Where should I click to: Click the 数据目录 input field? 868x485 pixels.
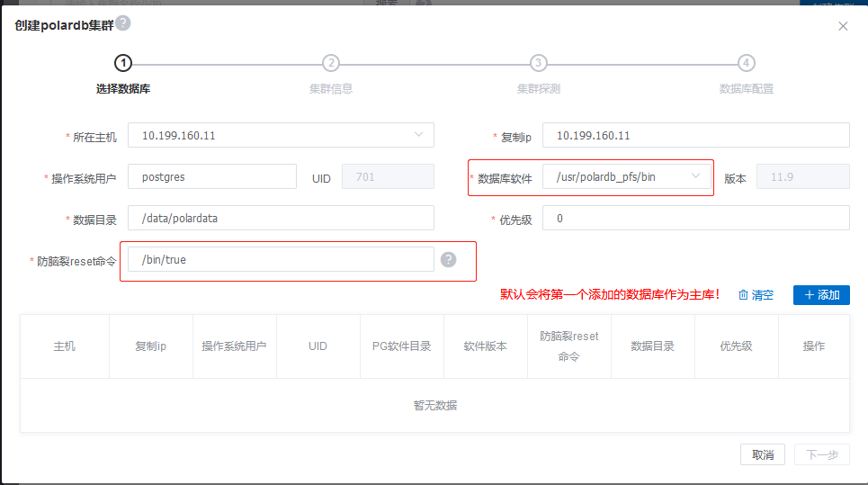pos(281,218)
